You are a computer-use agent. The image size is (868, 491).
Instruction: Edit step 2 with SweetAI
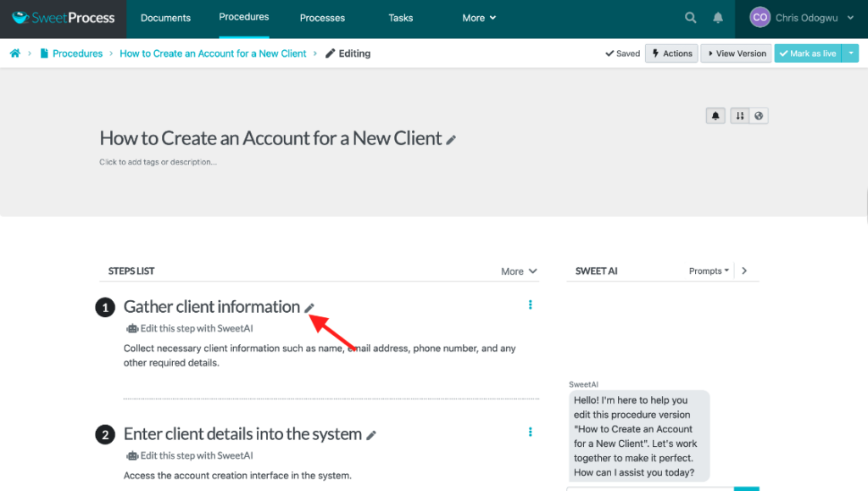click(x=190, y=455)
